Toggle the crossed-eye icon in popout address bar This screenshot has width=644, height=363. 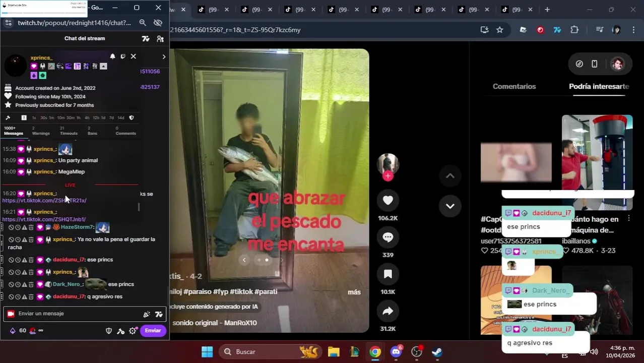click(158, 23)
